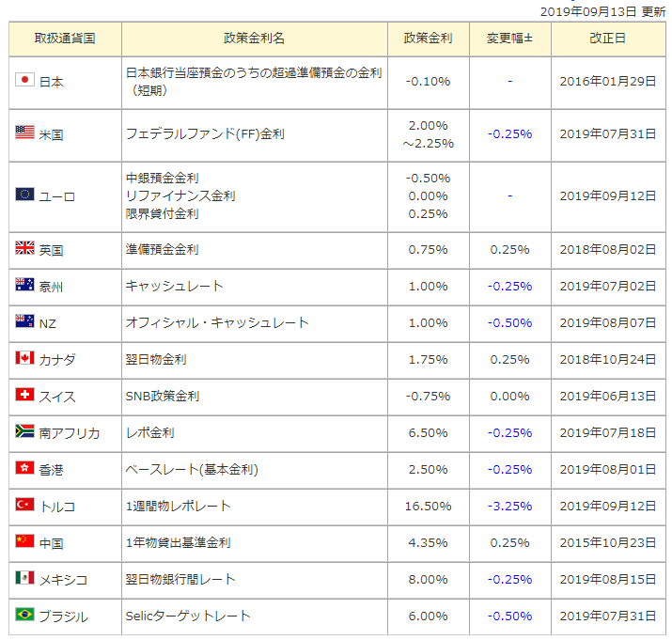672x640 pixels.
Task: Click the 2019年09月13日 更新 update date
Action: pyautogui.click(x=603, y=11)
